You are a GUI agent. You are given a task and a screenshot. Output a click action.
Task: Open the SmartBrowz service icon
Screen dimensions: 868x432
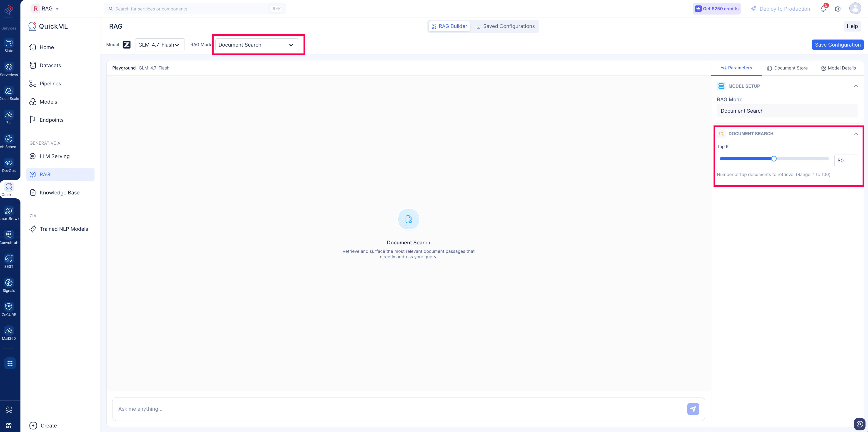pyautogui.click(x=9, y=211)
